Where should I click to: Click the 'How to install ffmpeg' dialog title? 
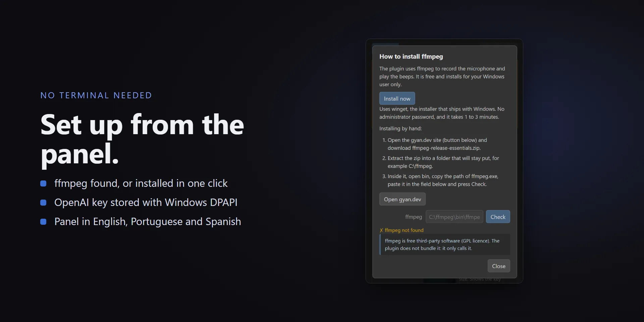pos(411,57)
